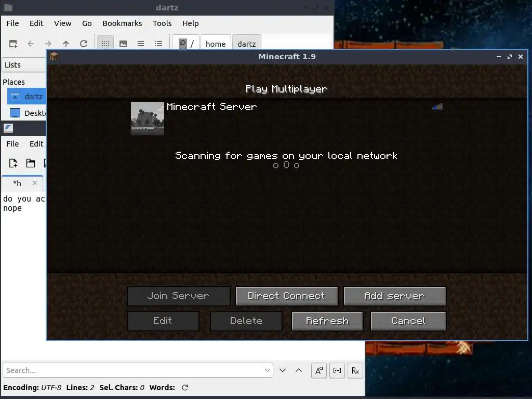The image size is (532, 399).
Task: Find next match with down chevron
Action: [283, 370]
